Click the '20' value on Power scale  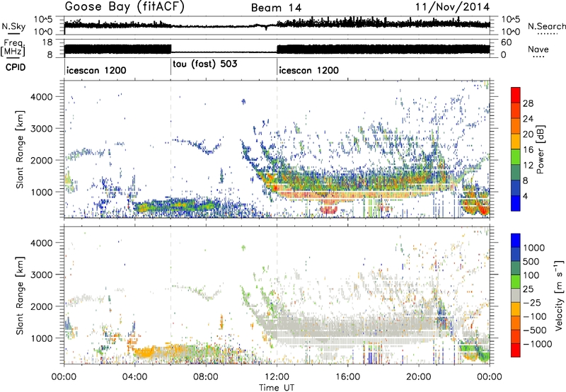tap(528, 134)
